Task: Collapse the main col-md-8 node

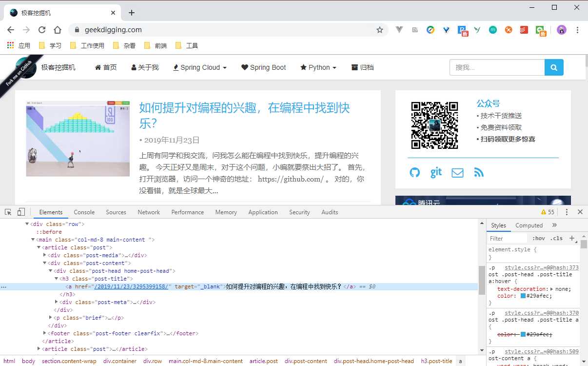Action: coord(33,240)
